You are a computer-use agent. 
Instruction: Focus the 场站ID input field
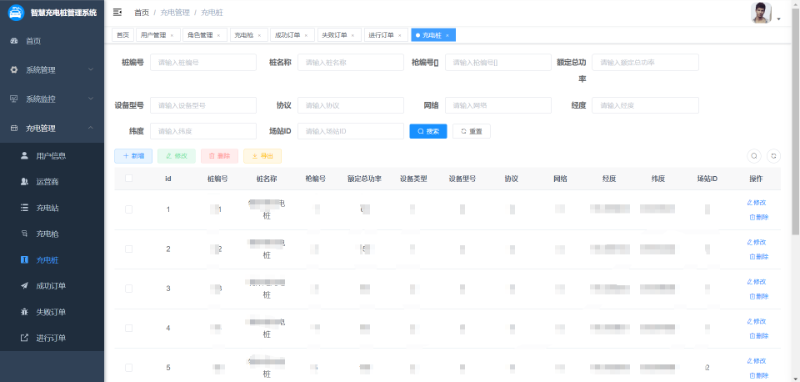coord(351,131)
